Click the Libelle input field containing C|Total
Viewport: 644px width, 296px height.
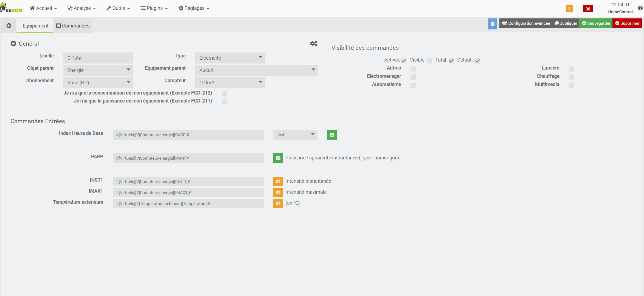pyautogui.click(x=98, y=58)
